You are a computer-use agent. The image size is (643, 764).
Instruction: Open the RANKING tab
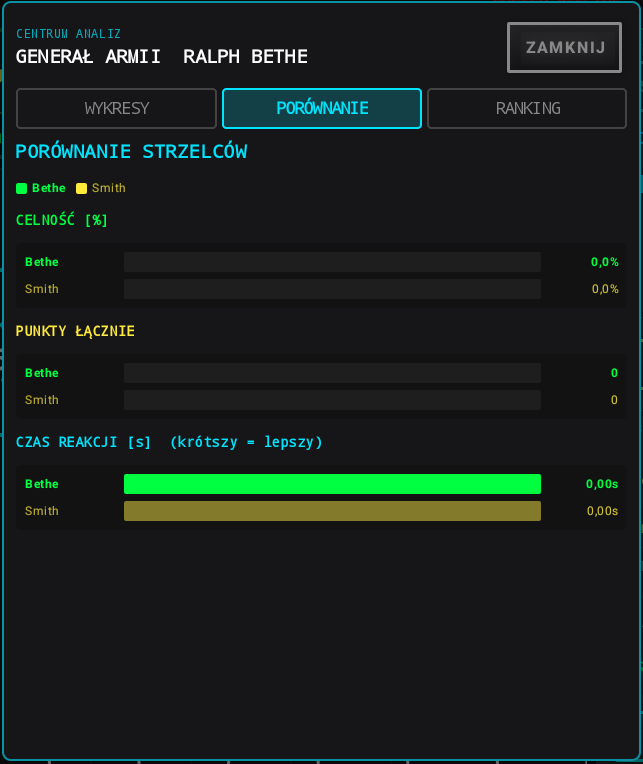point(527,108)
